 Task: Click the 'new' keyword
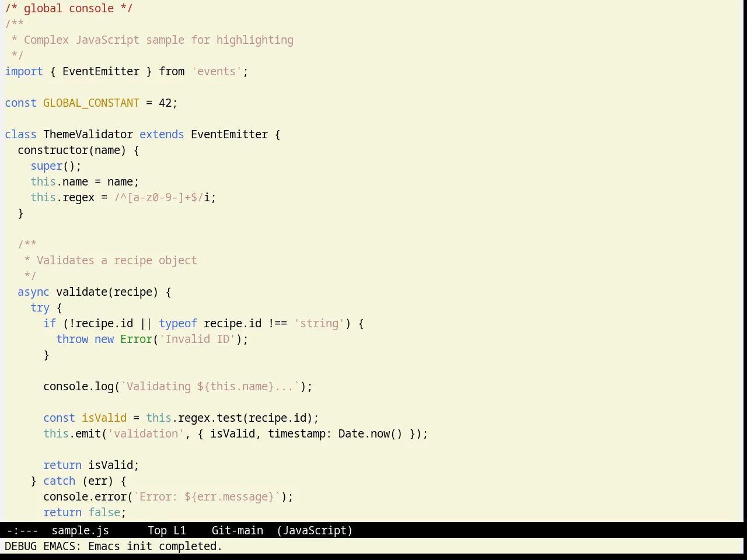point(104,339)
